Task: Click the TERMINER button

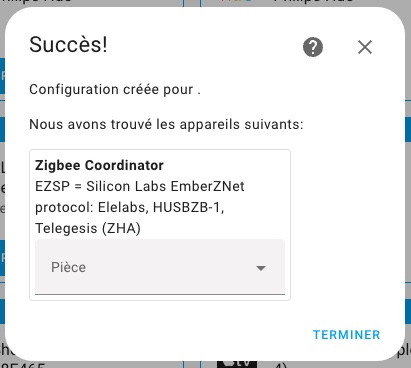Action: 346,335
